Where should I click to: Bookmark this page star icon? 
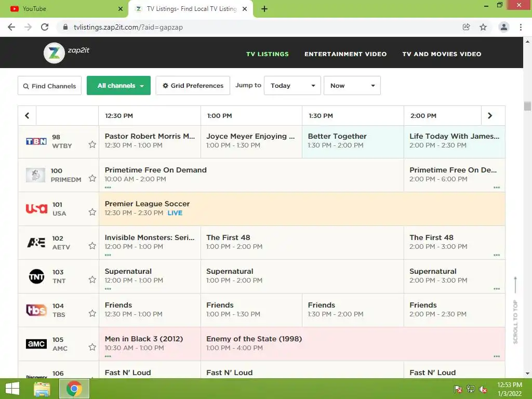(483, 27)
